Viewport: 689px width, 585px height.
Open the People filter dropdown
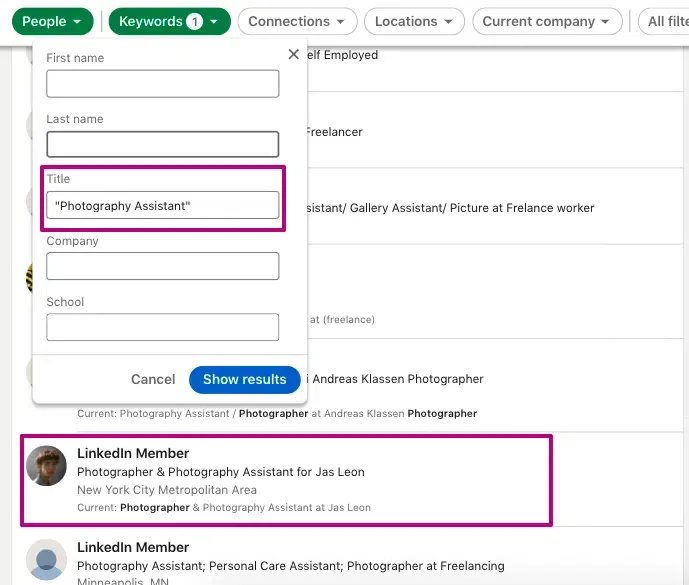click(52, 22)
